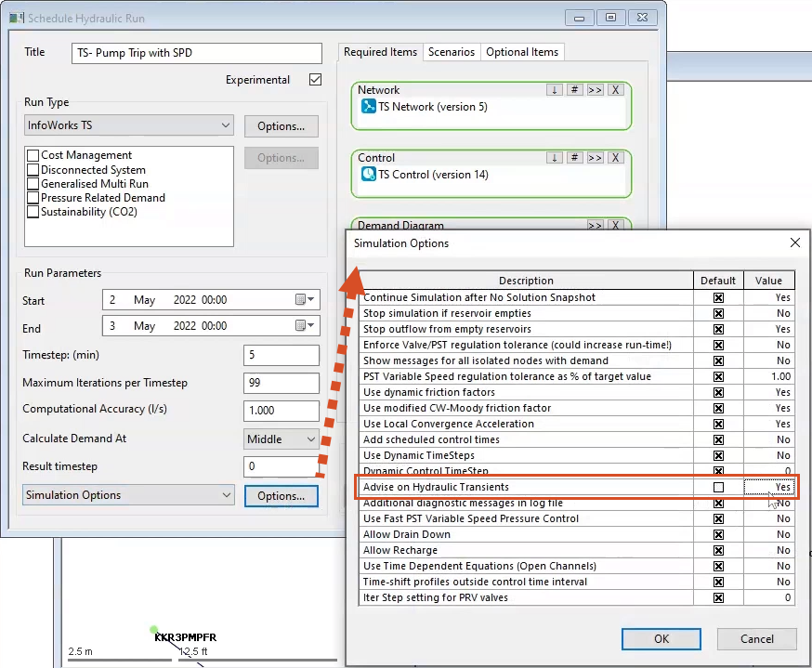
Task: Open the Simulation Options dropdown
Action: (128, 495)
